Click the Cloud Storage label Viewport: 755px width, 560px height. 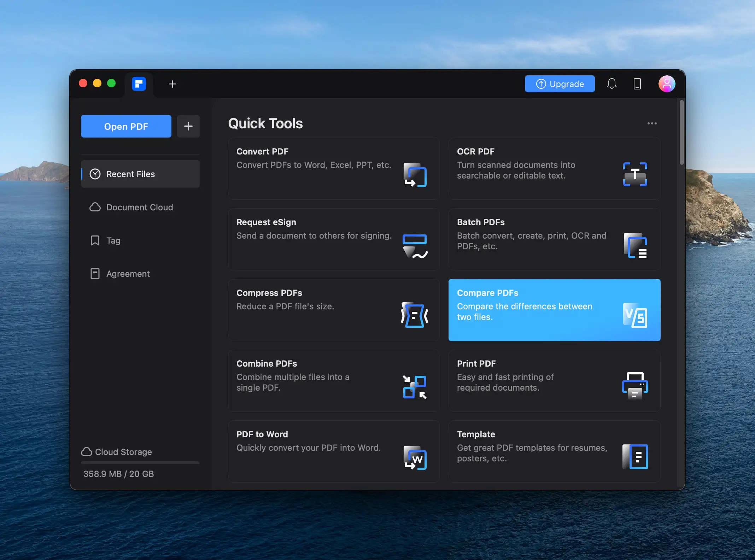point(123,452)
